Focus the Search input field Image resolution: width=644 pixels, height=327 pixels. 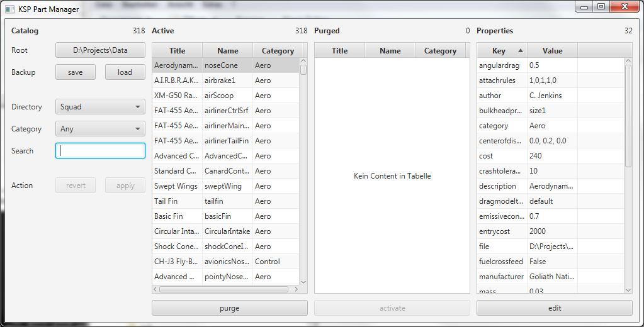(100, 150)
